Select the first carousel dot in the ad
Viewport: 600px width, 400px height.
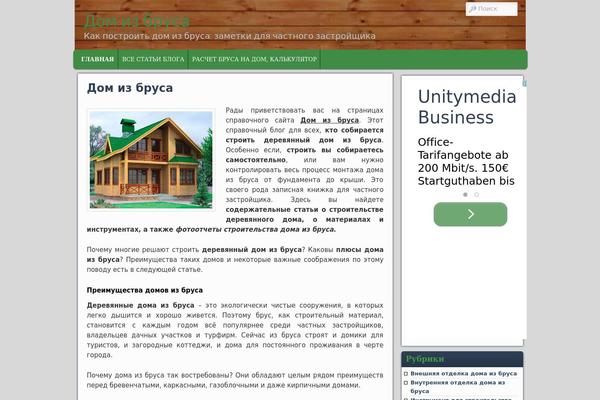tap(465, 194)
